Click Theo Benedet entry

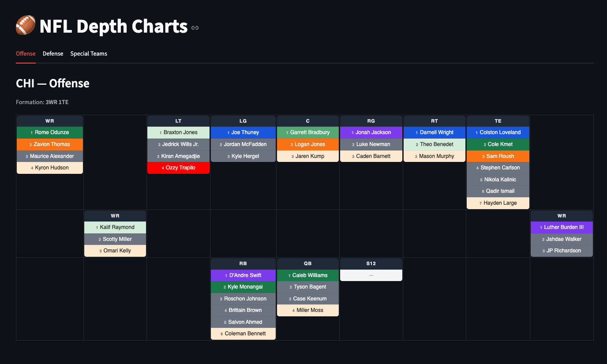tap(435, 144)
